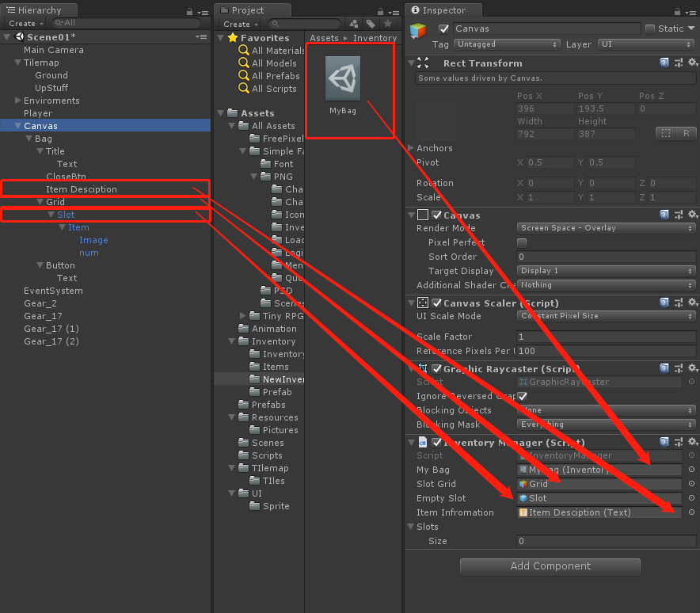Open the Layer dropdown showing UI
The height and width of the screenshot is (613, 700).
(x=646, y=44)
